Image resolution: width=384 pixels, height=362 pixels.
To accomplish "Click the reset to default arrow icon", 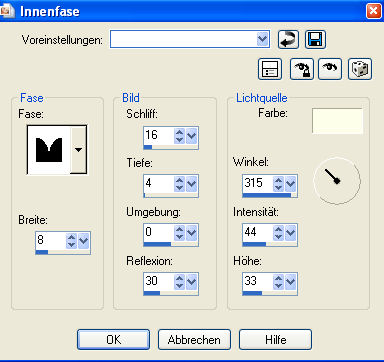I will tap(288, 39).
